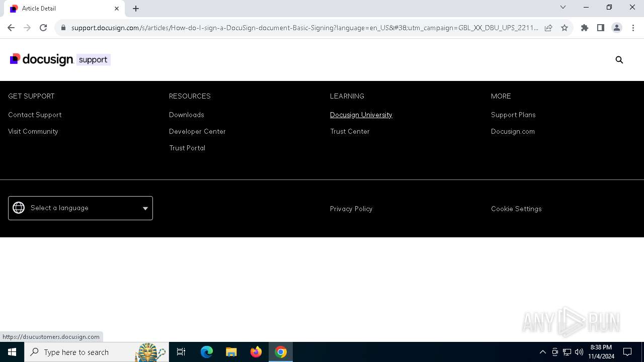Share this page via the share icon
644x362 pixels.
click(x=548, y=28)
